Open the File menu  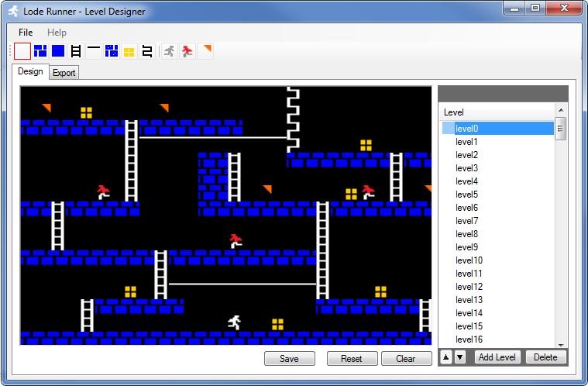pos(26,33)
